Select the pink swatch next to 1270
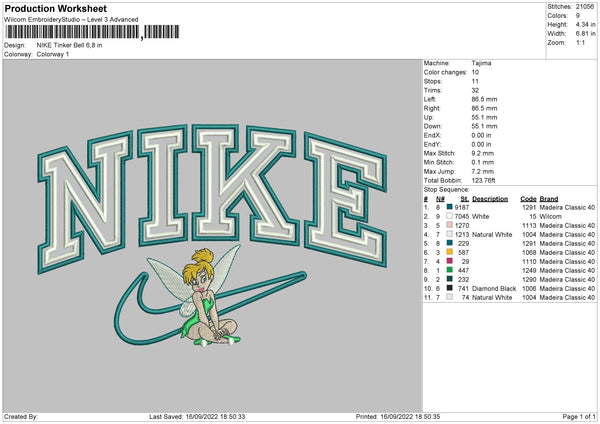600x424 pixels. pyautogui.click(x=449, y=225)
